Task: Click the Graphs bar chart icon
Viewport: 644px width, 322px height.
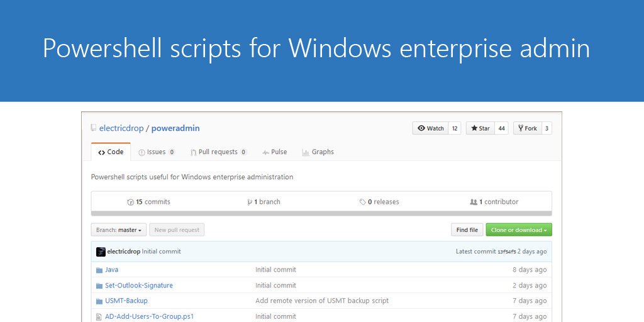Action: (x=306, y=153)
